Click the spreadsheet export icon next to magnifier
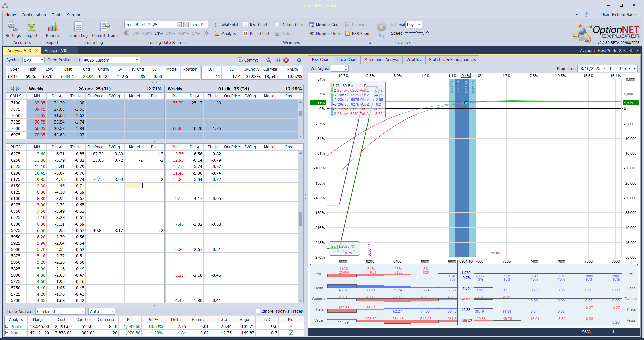The width and height of the screenshot is (644, 340). (277, 60)
